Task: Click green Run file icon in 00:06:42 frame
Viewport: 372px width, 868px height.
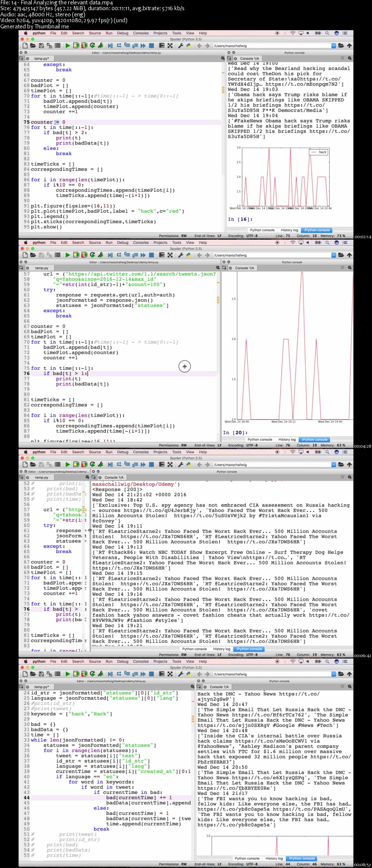Action: coord(68,465)
